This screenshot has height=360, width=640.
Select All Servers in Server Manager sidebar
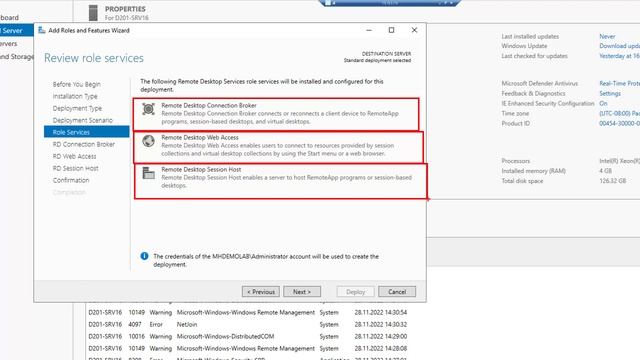click(9, 43)
